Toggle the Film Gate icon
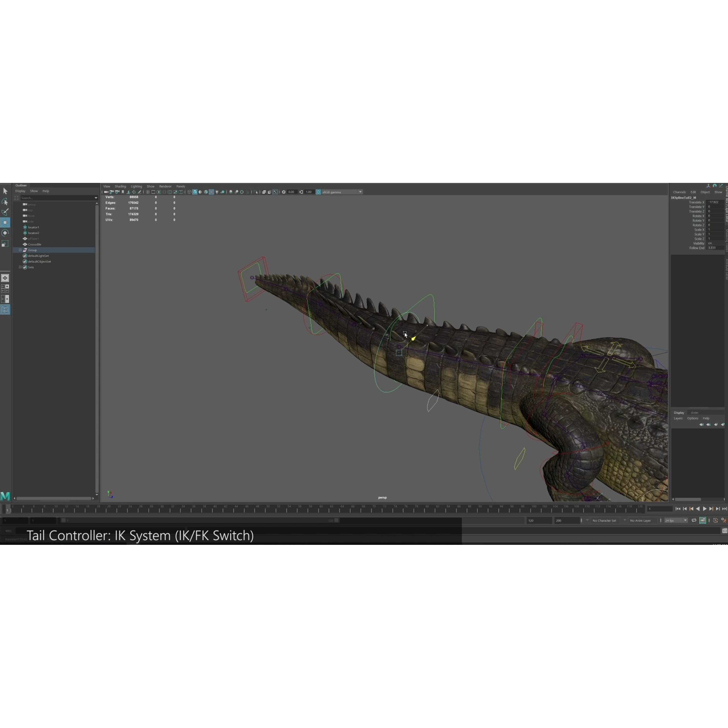 pos(153,192)
